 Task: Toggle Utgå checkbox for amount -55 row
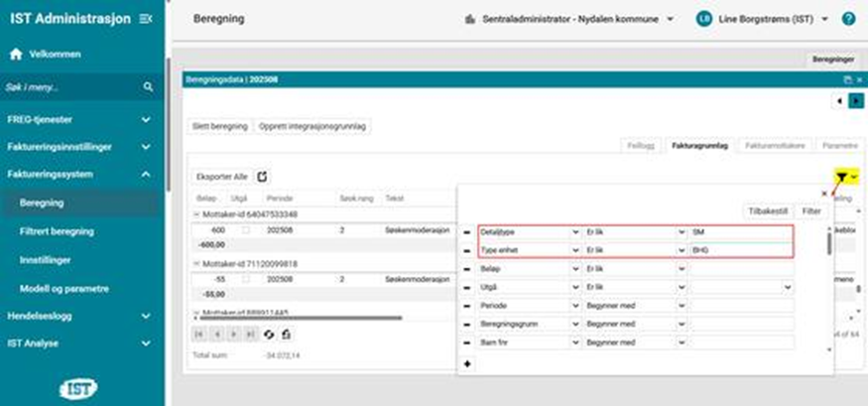tap(246, 280)
